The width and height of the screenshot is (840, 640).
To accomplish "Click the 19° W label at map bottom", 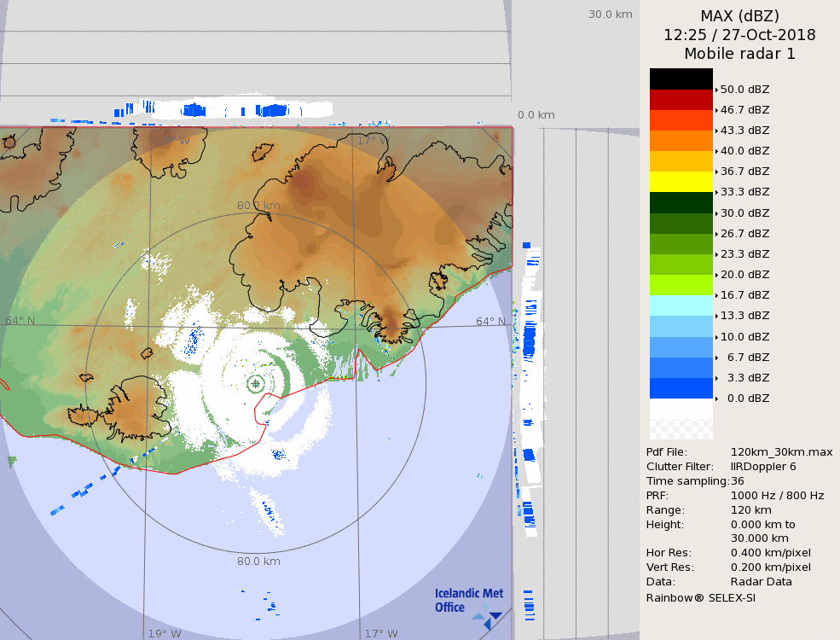I will (x=165, y=633).
